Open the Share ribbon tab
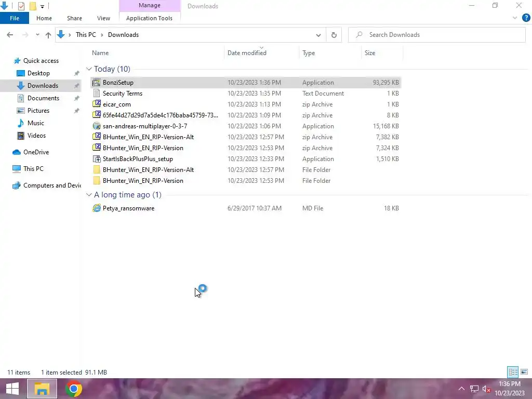The image size is (532, 399). click(74, 18)
